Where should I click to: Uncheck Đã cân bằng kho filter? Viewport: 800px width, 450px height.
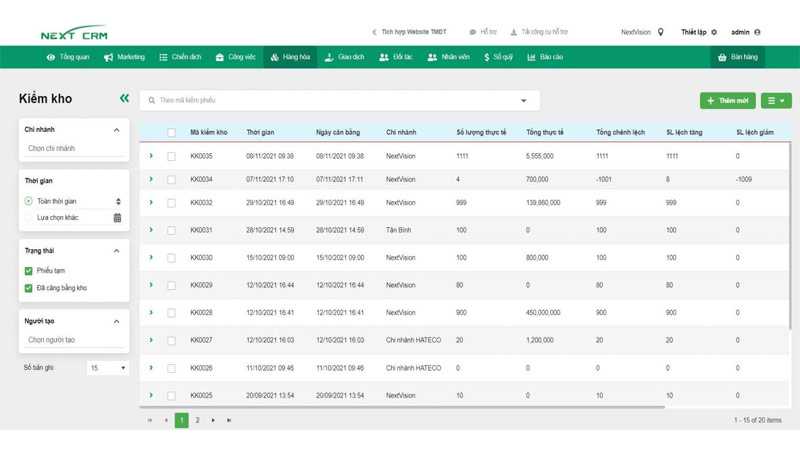(29, 288)
